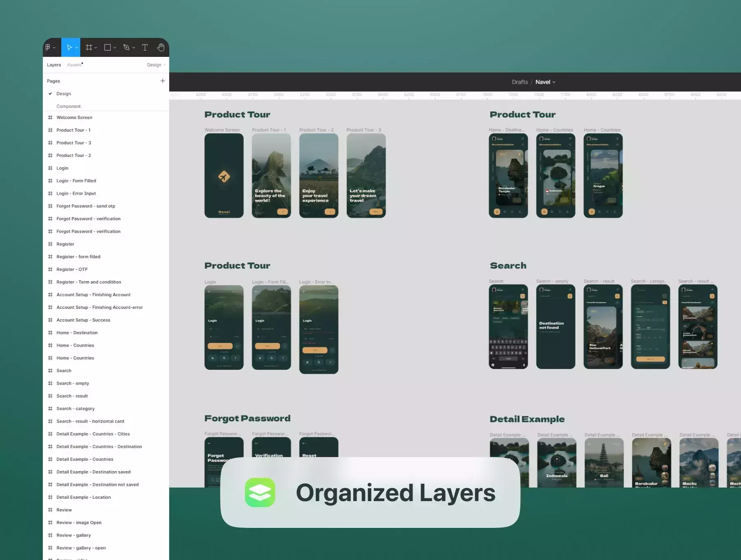
Task: Select the Login - Error Input canvas frame
Action: 319,329
